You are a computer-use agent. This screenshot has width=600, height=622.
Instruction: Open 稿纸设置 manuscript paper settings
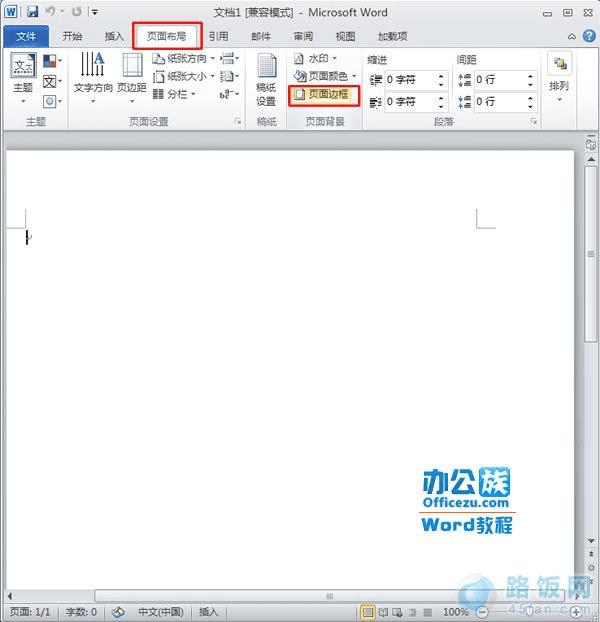[x=266, y=80]
